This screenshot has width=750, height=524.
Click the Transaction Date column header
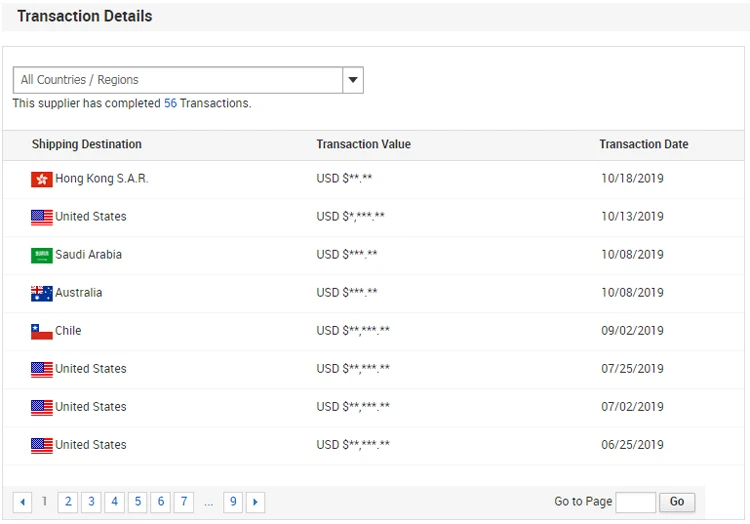coord(643,144)
